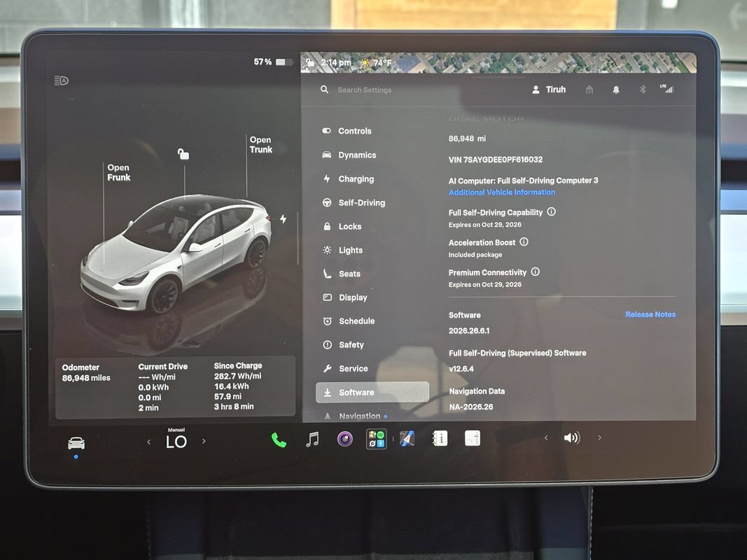Viewport: 747px width, 560px height.
Task: Tap the 2:14 pm clock
Action: (336, 62)
